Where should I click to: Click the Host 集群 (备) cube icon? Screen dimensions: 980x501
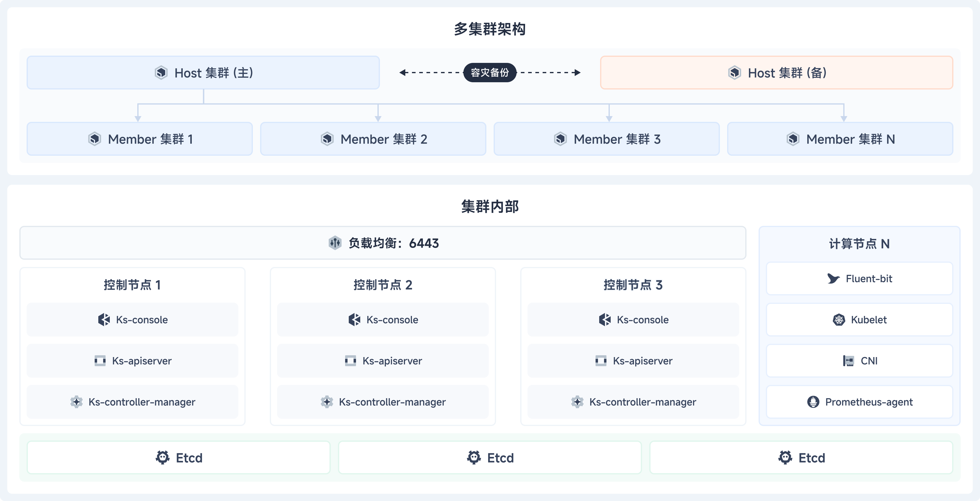[x=734, y=73]
